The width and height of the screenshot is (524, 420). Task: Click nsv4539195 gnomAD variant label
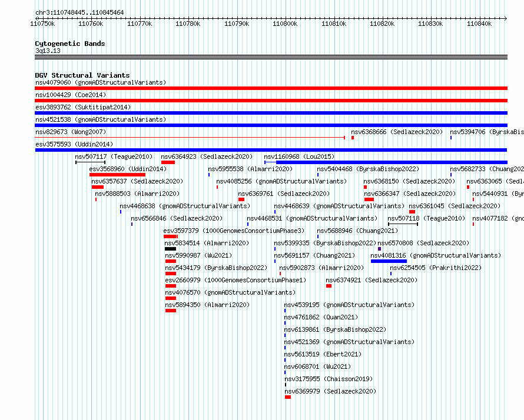tap(349, 305)
